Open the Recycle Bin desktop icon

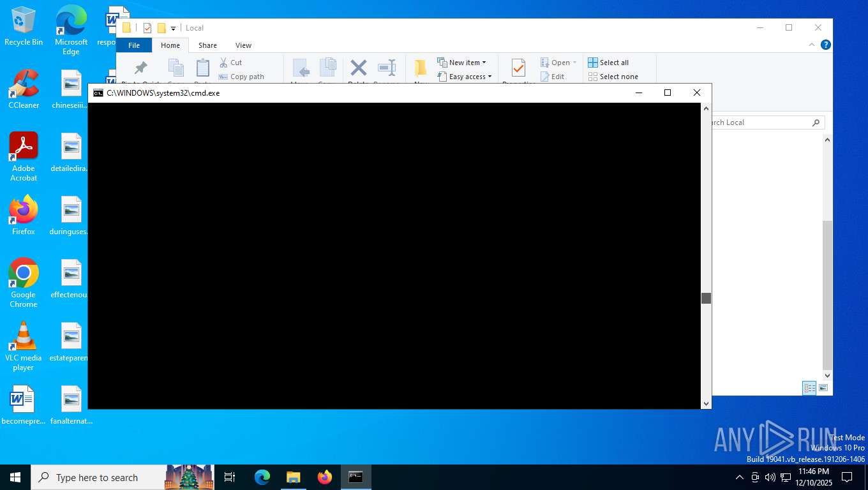(x=24, y=26)
